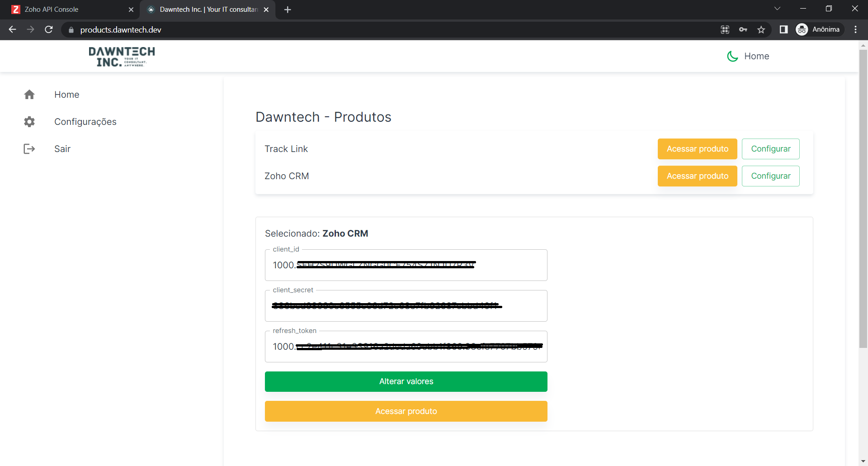Click the Track Link product name

click(286, 149)
